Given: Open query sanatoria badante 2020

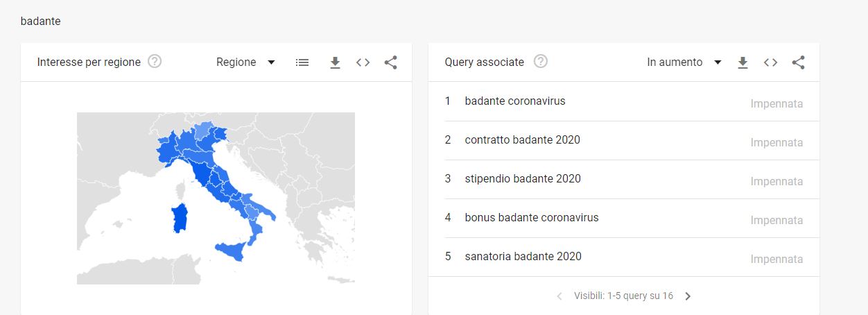Looking at the screenshot, I should pyautogui.click(x=623, y=257).
